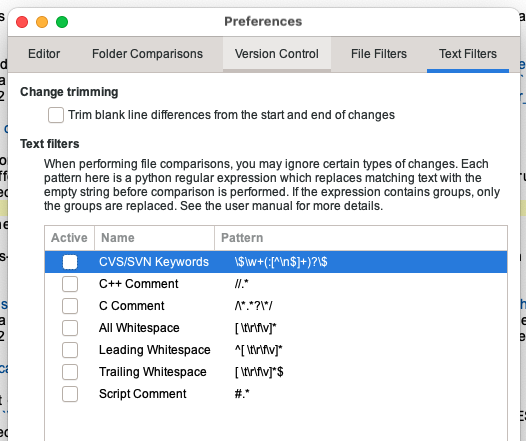526x441 pixels.
Task: Select the Version Control tab
Action: click(x=277, y=54)
